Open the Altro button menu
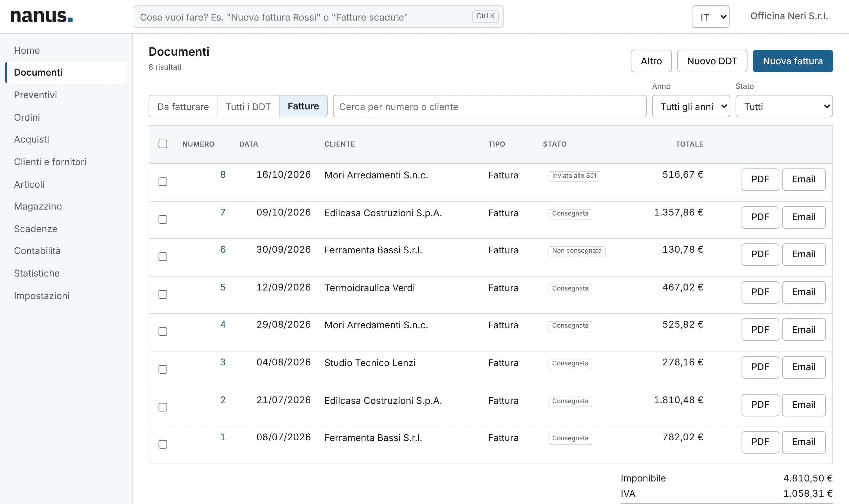The width and height of the screenshot is (849, 504). coord(651,61)
